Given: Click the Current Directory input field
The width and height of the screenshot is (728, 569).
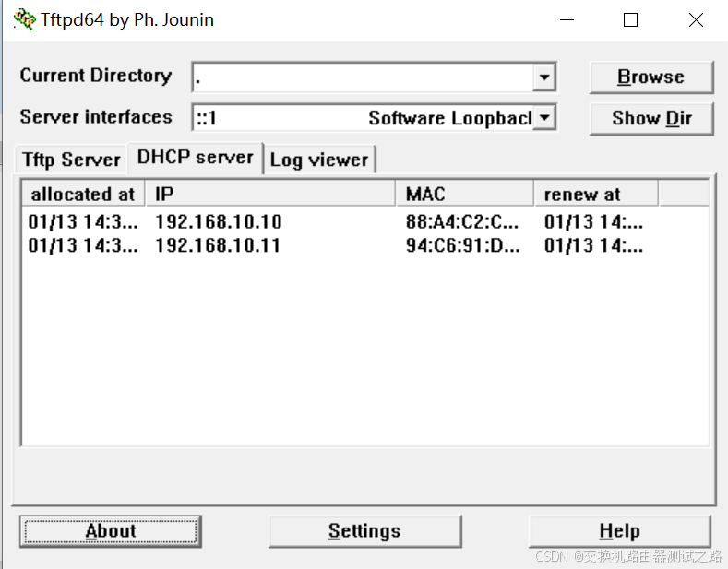Looking at the screenshot, I should (363, 77).
